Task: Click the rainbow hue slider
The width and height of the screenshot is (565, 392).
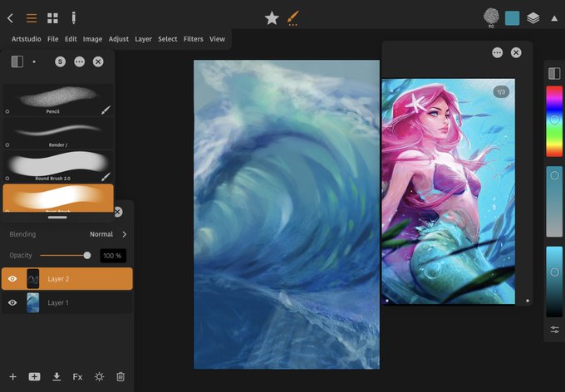Action: point(554,121)
